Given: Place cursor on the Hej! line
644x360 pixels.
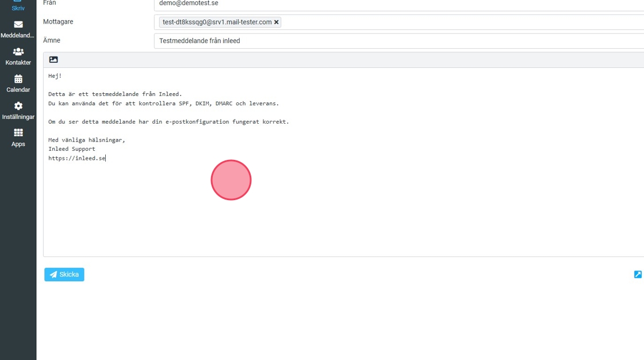Looking at the screenshot, I should tap(55, 76).
